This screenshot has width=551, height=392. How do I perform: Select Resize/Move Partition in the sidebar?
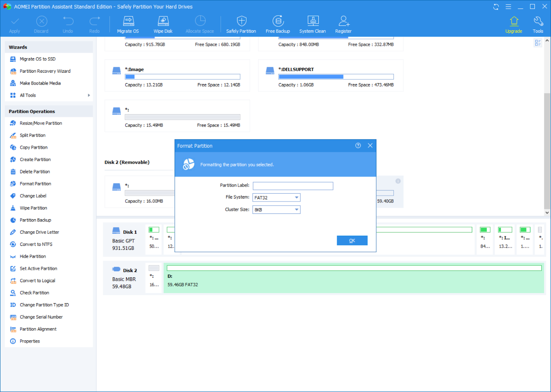click(x=41, y=123)
